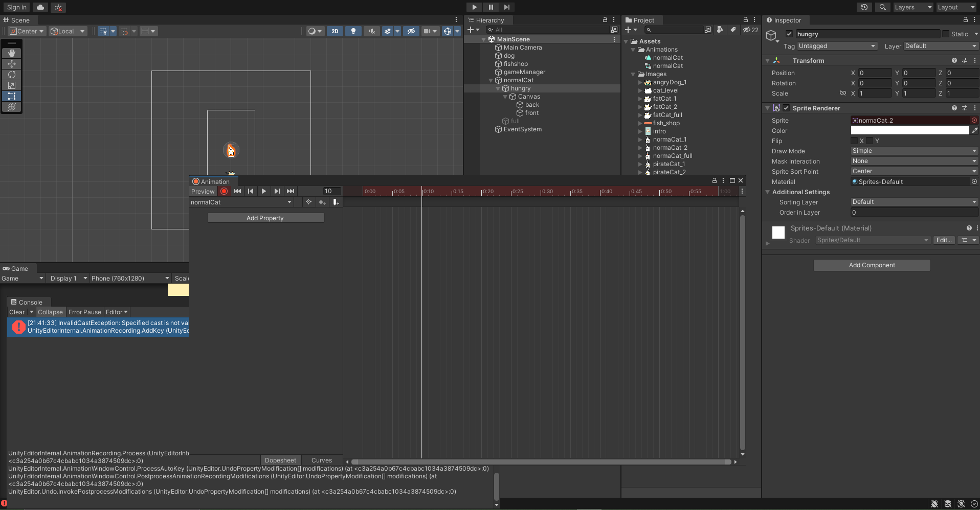
Task: Toggle 2D scene view mode
Action: (335, 31)
